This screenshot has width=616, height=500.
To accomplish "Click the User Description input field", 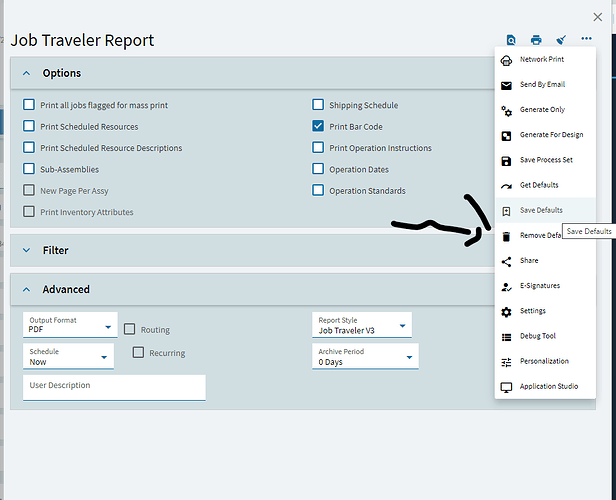I will click(x=114, y=388).
